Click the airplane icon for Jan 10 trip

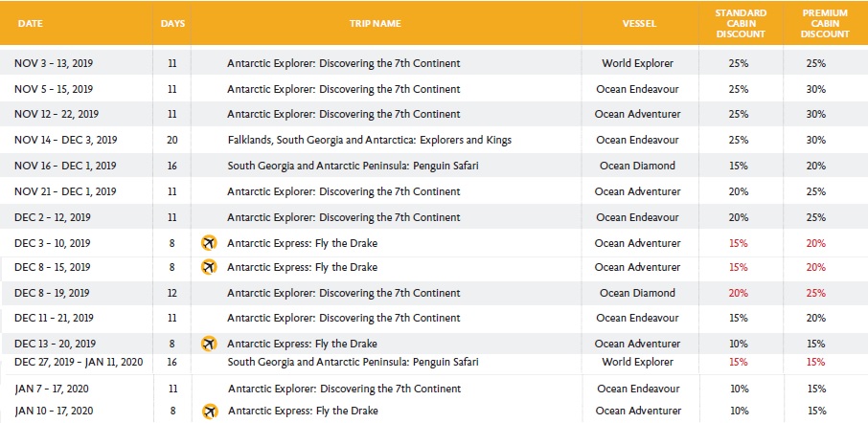point(209,412)
